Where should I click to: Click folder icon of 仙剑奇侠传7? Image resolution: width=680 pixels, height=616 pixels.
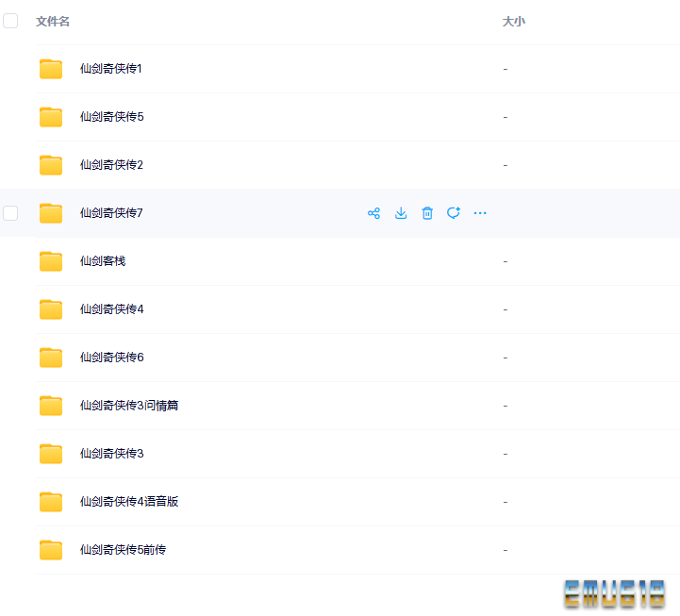coord(51,213)
